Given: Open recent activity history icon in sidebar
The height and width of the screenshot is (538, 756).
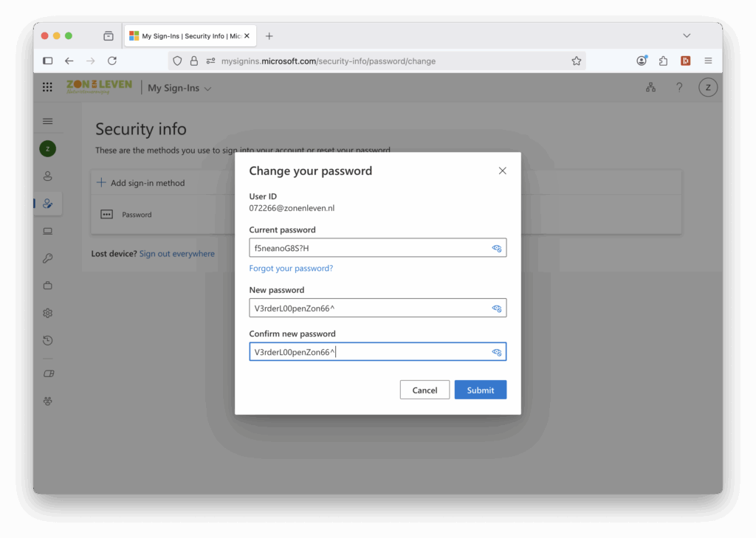Looking at the screenshot, I should click(48, 340).
